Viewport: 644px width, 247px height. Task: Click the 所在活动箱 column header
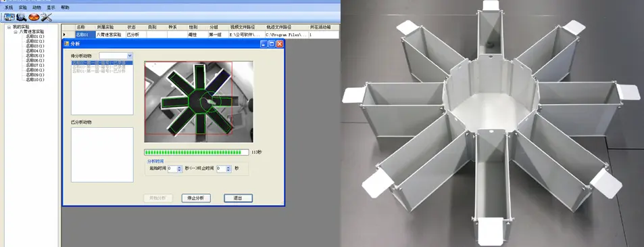tap(324, 27)
